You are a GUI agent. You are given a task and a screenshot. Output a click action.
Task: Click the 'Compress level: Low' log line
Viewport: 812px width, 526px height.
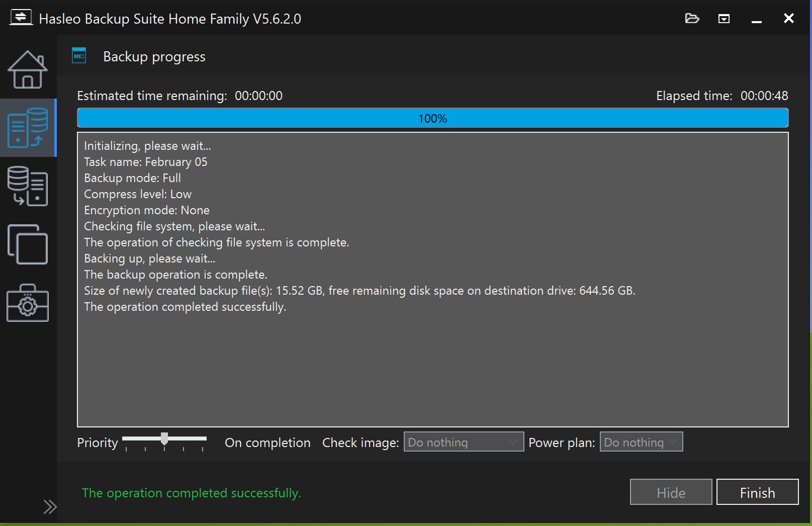pos(138,194)
